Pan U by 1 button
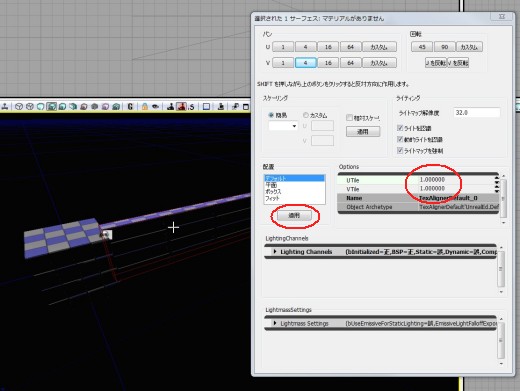Viewport: 520px width, 391px height. pyautogui.click(x=283, y=47)
